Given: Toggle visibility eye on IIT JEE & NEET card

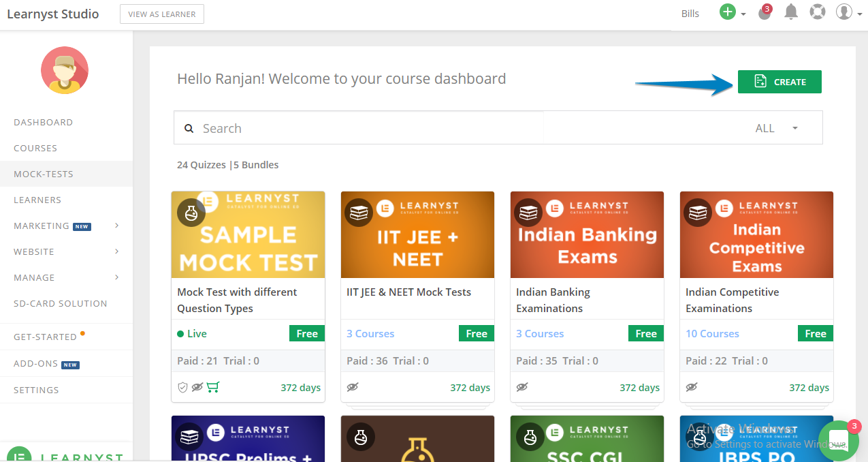Looking at the screenshot, I should pos(353,387).
